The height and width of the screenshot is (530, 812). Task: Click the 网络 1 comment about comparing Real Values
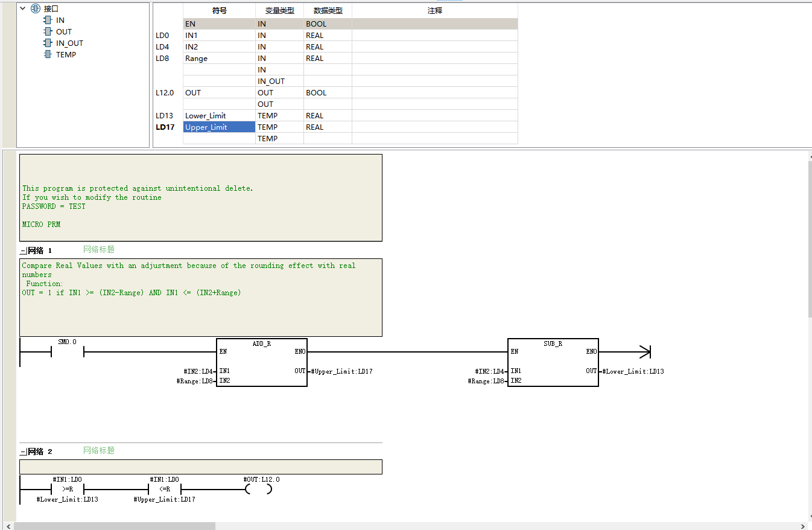point(201,297)
